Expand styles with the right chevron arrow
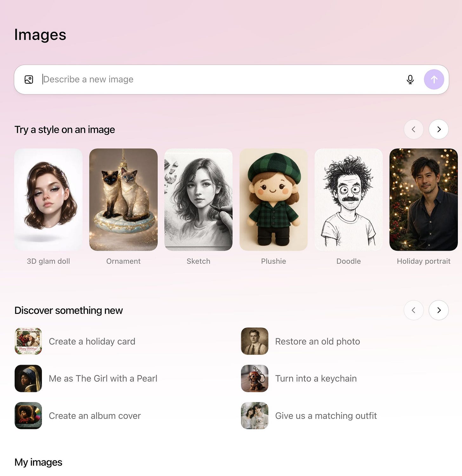462x476 pixels. (x=439, y=129)
